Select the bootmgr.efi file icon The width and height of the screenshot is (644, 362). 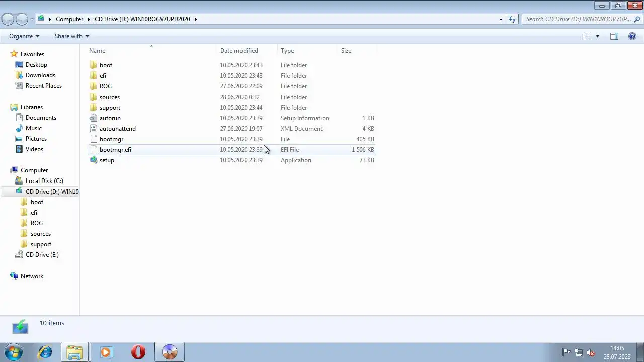pos(94,150)
